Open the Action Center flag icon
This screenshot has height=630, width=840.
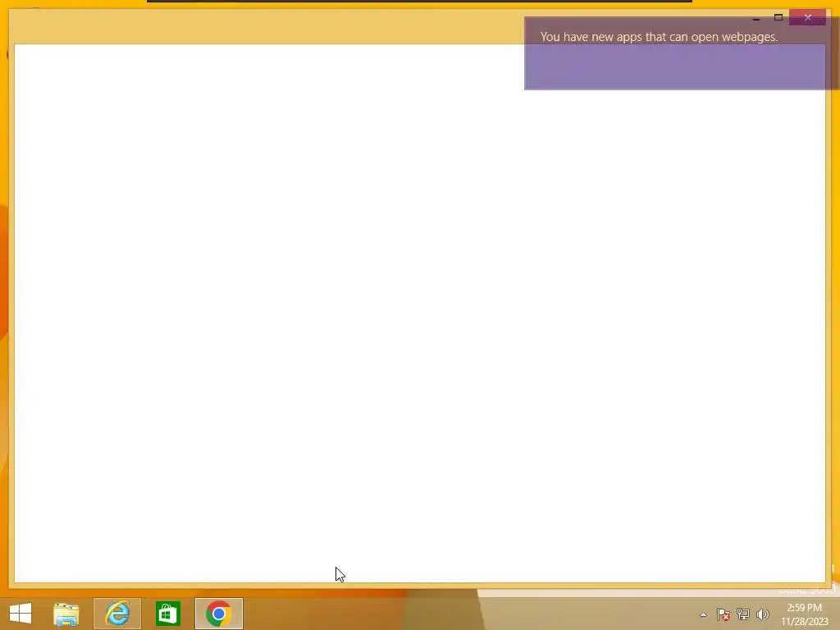(x=724, y=614)
